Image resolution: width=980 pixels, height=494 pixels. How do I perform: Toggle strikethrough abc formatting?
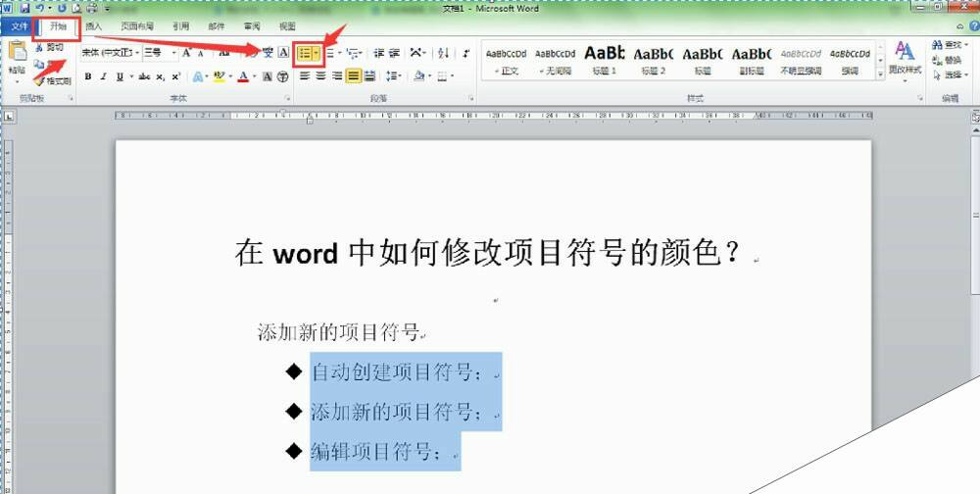[144, 76]
